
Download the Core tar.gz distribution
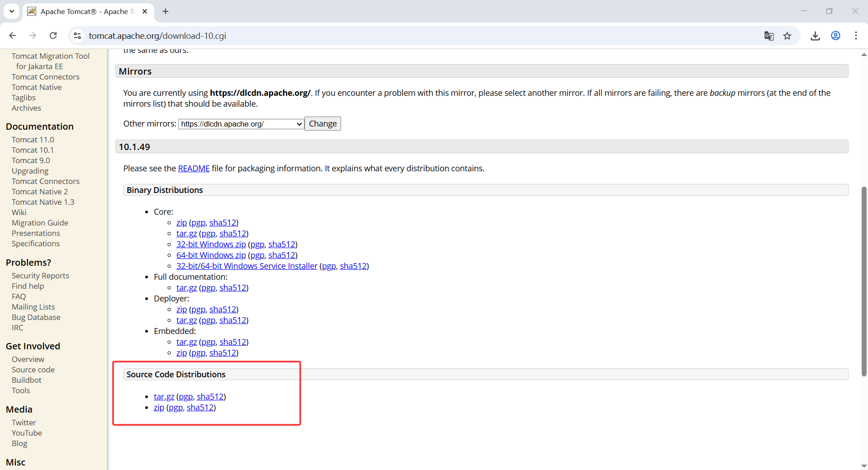tap(186, 234)
